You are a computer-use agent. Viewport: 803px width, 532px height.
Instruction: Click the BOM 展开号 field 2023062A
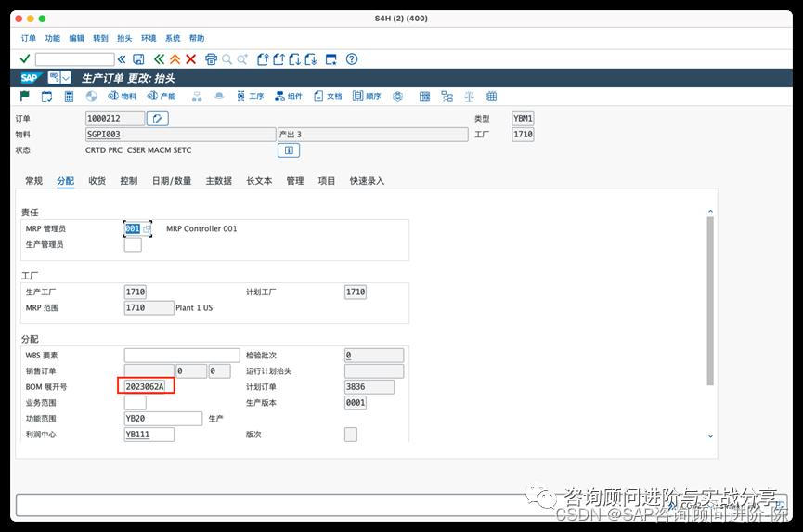tap(146, 386)
